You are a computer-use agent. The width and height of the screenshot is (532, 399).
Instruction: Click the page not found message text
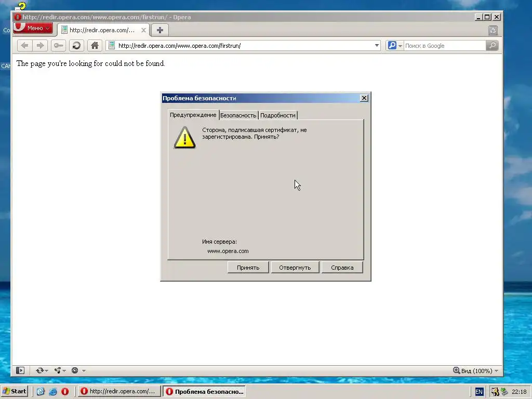click(x=90, y=63)
